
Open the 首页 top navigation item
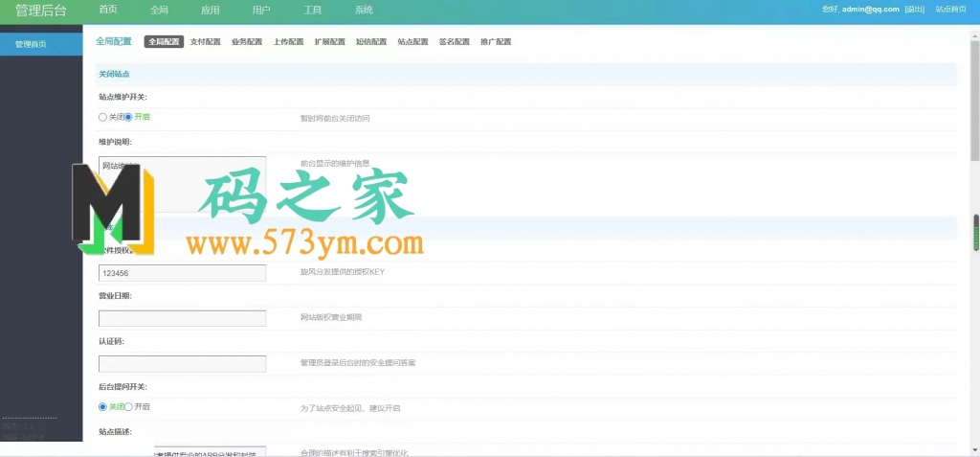[108, 10]
